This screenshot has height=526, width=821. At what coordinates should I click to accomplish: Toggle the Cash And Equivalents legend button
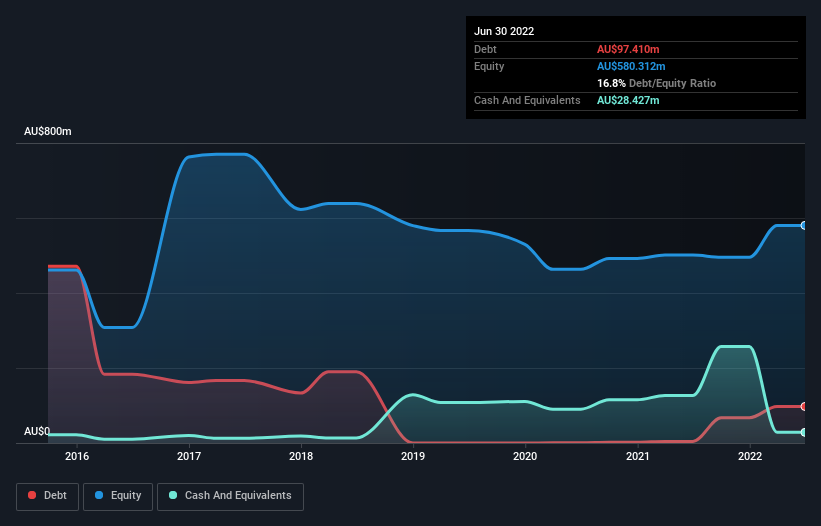[x=230, y=496]
